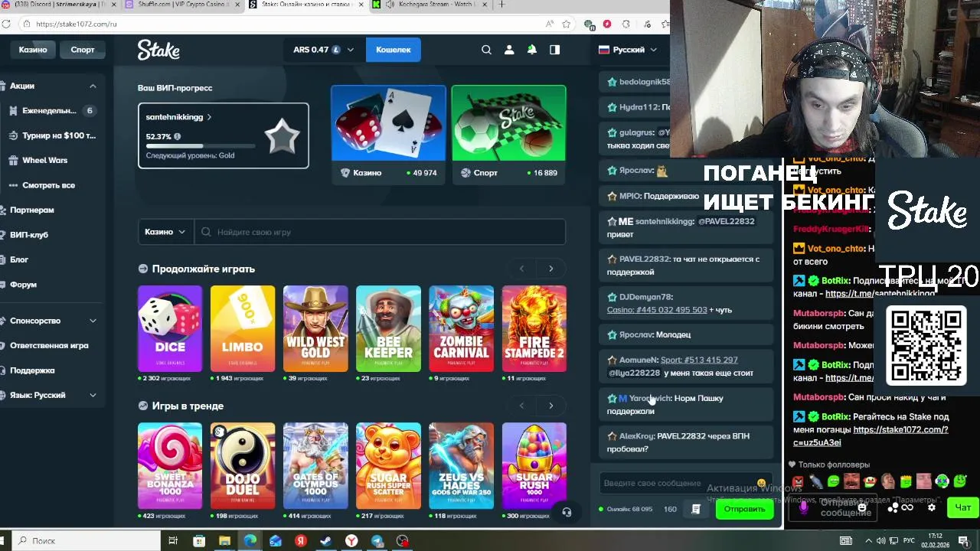Switch to the Казино tab in header
Viewport: 980px width, 551px height.
(x=33, y=50)
